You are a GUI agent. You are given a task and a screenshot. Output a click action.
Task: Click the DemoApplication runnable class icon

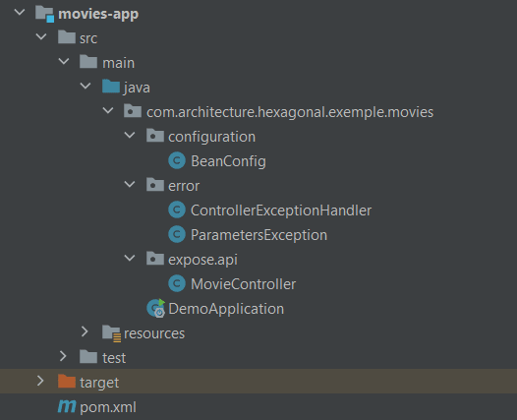155,308
